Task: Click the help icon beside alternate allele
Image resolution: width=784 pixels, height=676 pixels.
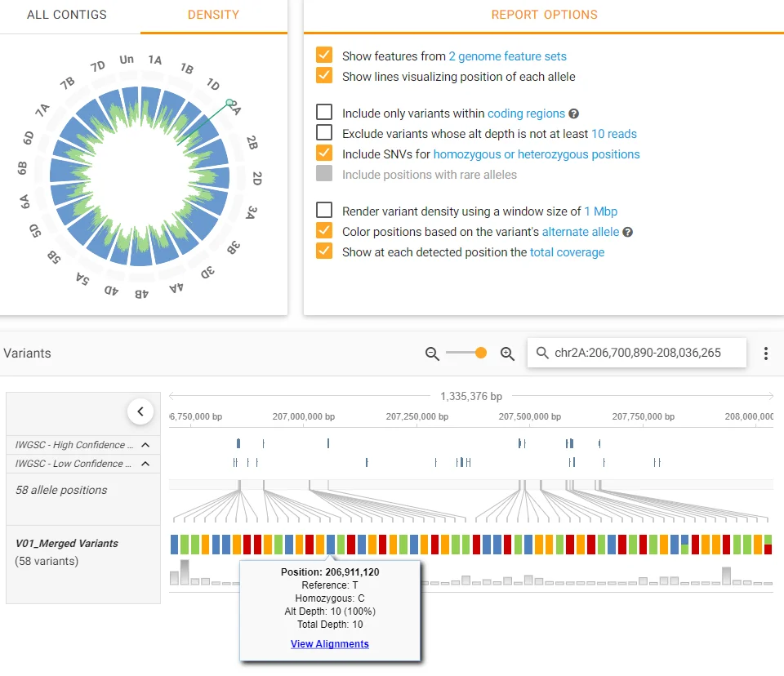Action: click(627, 232)
